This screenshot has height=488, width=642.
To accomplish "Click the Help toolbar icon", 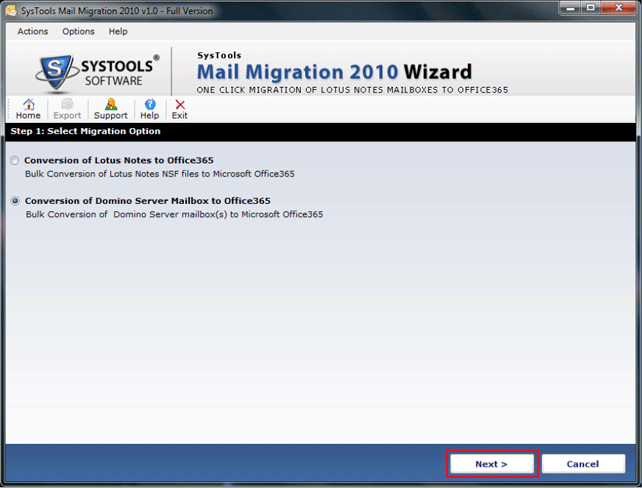I will click(149, 109).
